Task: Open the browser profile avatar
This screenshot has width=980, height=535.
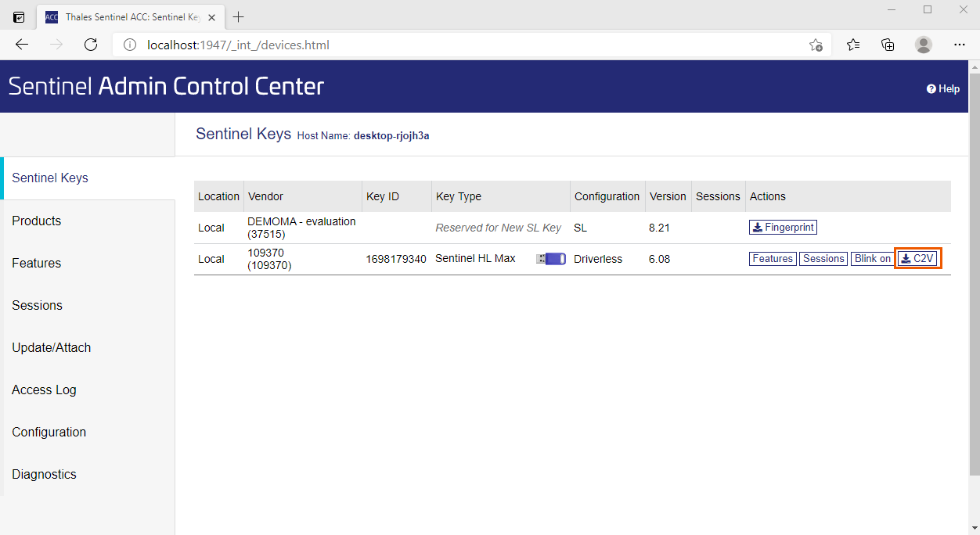Action: click(x=924, y=45)
